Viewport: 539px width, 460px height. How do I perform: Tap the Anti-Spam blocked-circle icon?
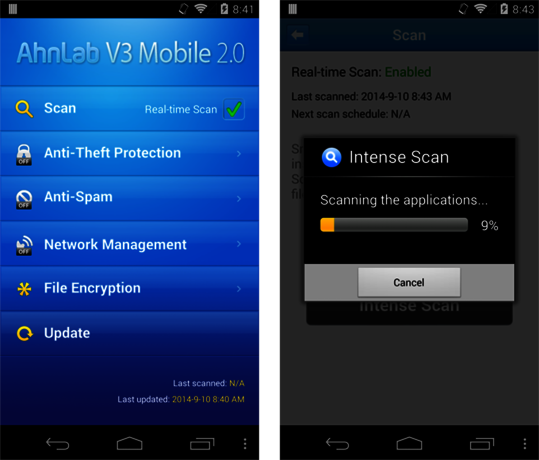24,199
